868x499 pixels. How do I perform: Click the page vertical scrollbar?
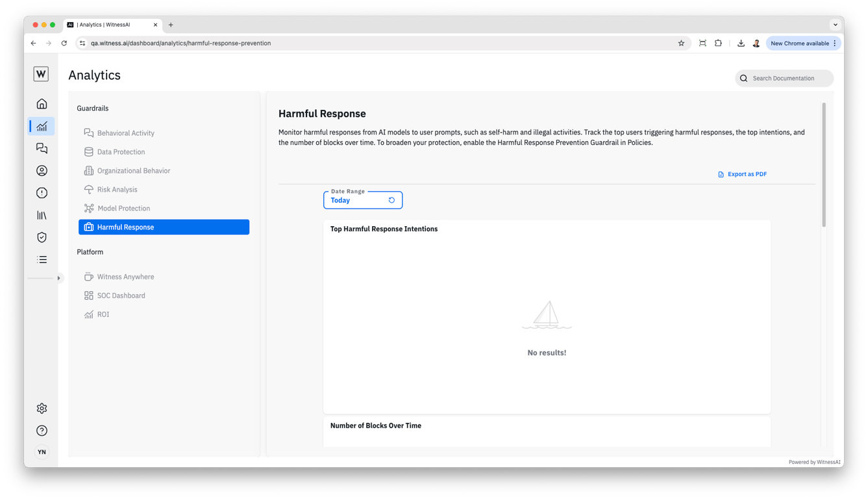(x=824, y=164)
